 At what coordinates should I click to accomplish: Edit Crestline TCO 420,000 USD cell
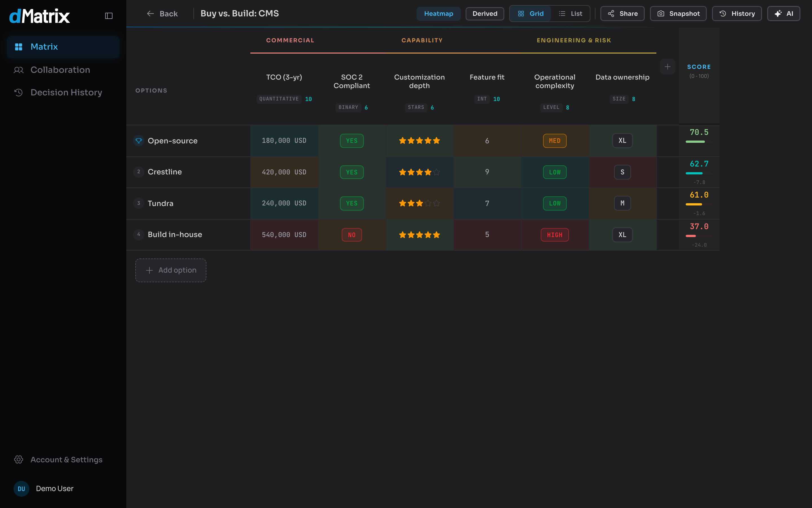point(284,172)
